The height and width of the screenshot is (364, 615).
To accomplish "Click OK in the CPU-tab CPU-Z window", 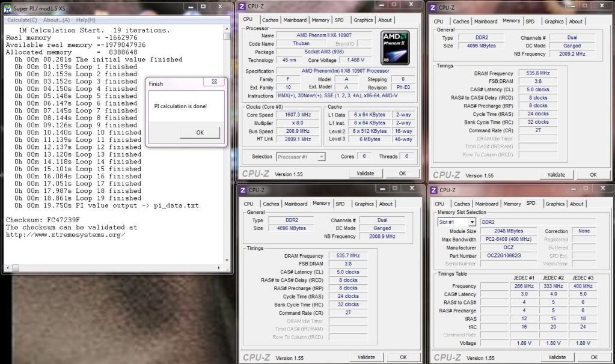I will (x=402, y=173).
